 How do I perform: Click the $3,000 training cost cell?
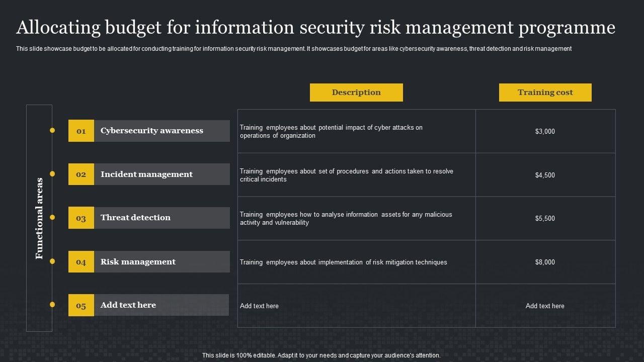click(545, 131)
